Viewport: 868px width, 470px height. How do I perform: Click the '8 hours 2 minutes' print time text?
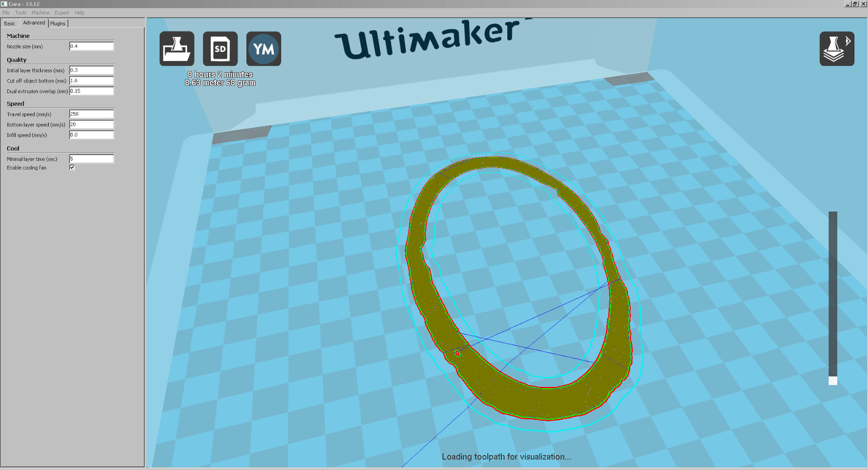[220, 74]
